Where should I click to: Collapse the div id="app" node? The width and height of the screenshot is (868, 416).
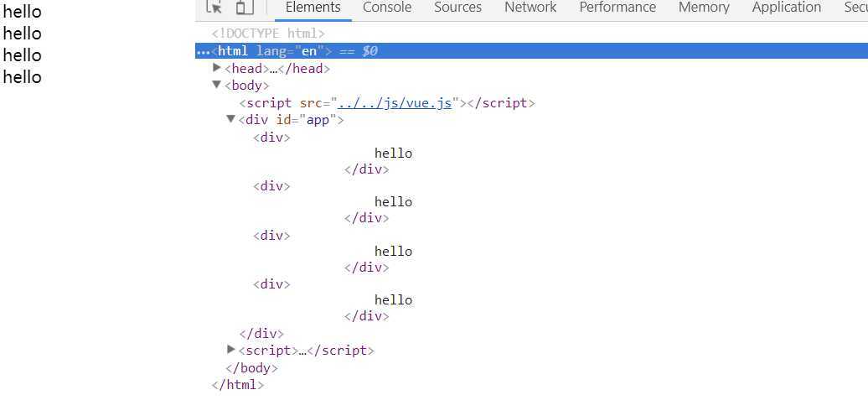click(x=231, y=119)
